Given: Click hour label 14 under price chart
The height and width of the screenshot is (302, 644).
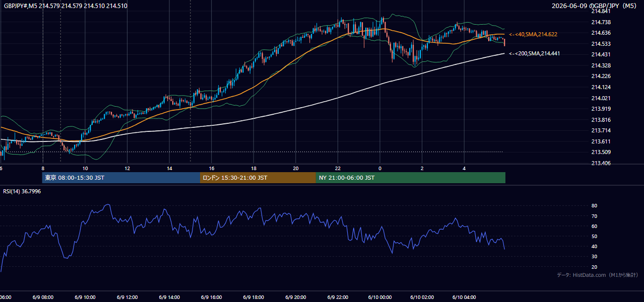Looking at the screenshot, I should (169, 169).
